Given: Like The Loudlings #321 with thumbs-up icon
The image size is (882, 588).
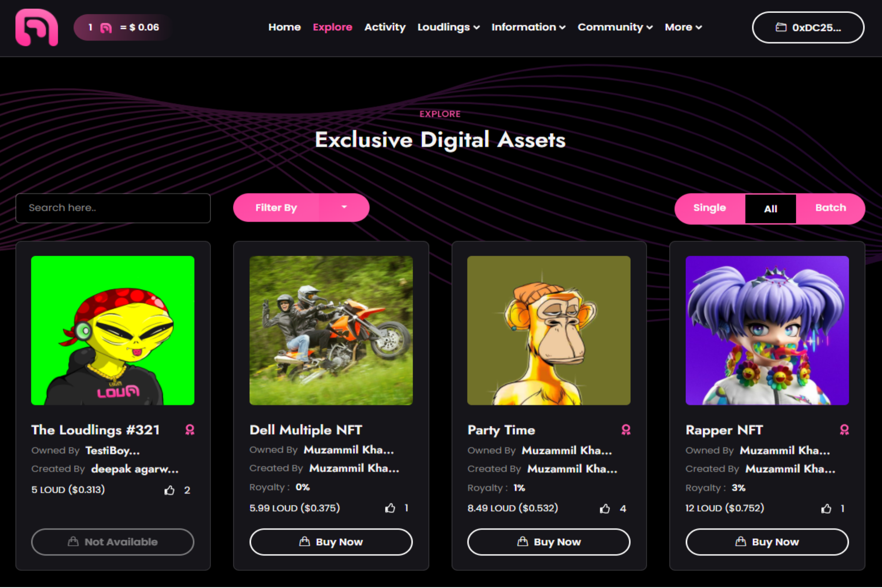Looking at the screenshot, I should 170,490.
